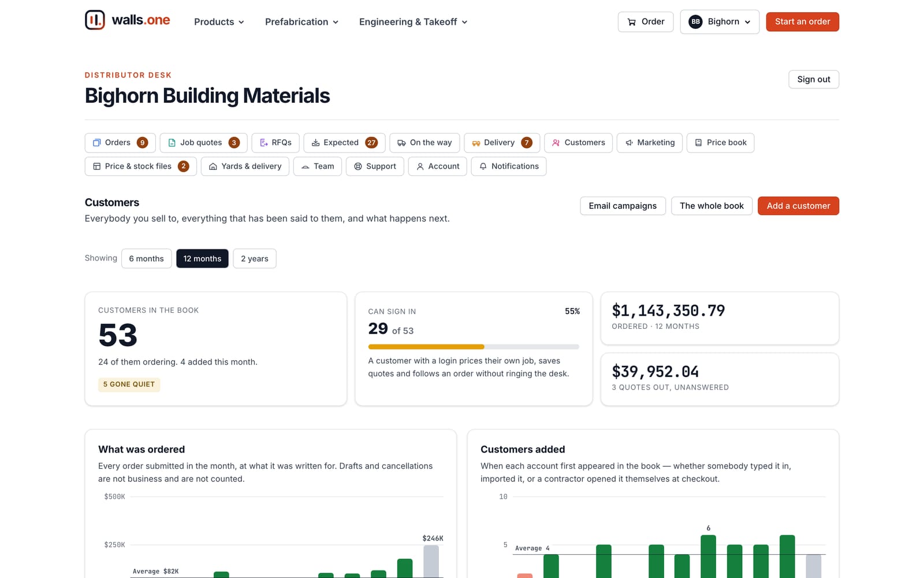
Task: Click the Bighorn Building Materials heading
Action: [x=207, y=96]
